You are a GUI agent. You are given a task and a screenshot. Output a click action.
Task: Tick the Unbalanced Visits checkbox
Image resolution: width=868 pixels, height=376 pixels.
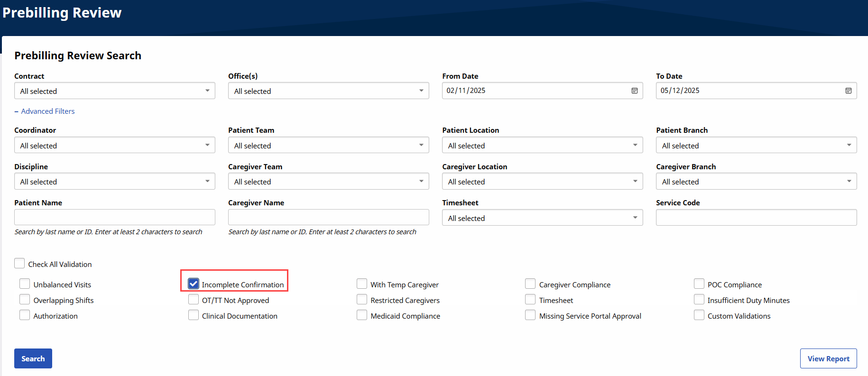coord(25,284)
